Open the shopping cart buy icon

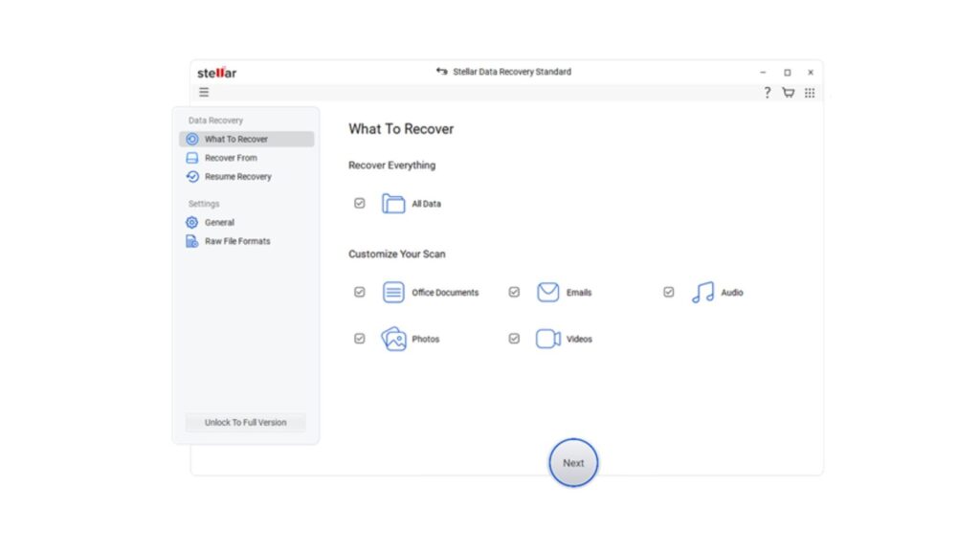(x=789, y=93)
